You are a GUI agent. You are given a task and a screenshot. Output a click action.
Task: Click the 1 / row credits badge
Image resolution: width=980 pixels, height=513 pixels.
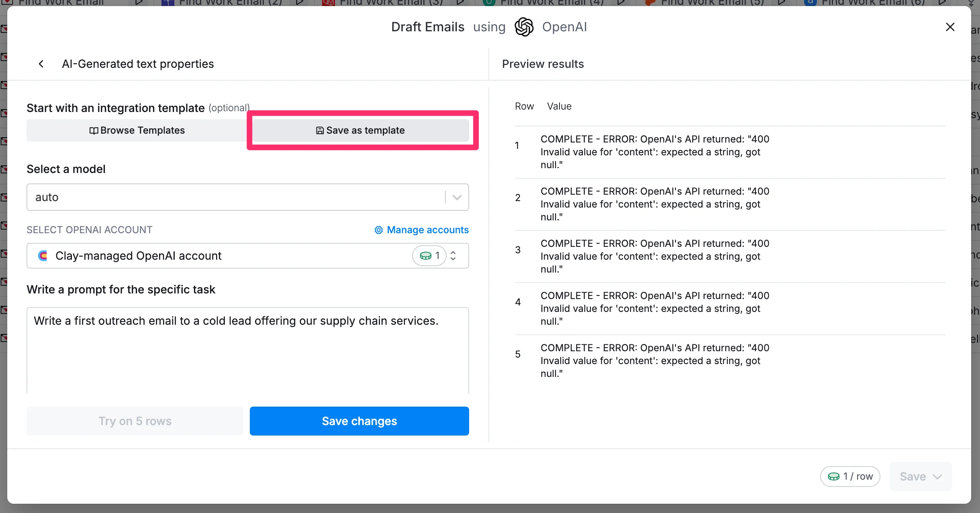(x=850, y=476)
